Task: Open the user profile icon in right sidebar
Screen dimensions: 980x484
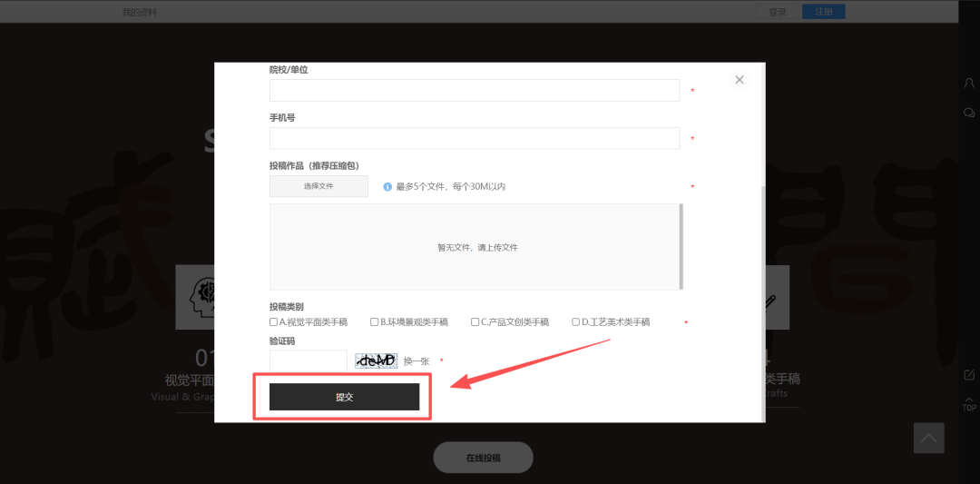Action: [x=969, y=83]
